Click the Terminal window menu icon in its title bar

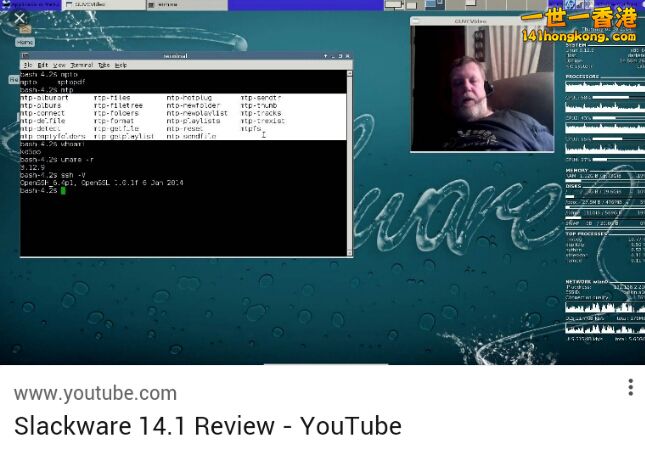coord(25,56)
